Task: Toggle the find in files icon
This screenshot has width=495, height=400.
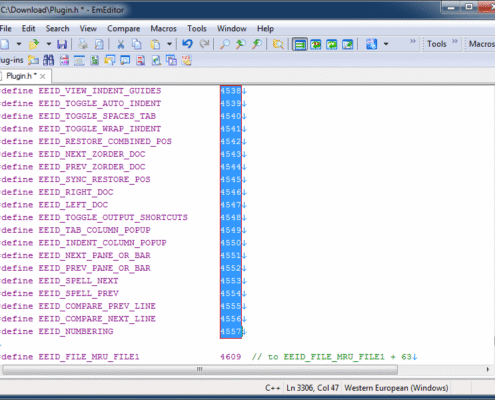Action: pos(278,44)
